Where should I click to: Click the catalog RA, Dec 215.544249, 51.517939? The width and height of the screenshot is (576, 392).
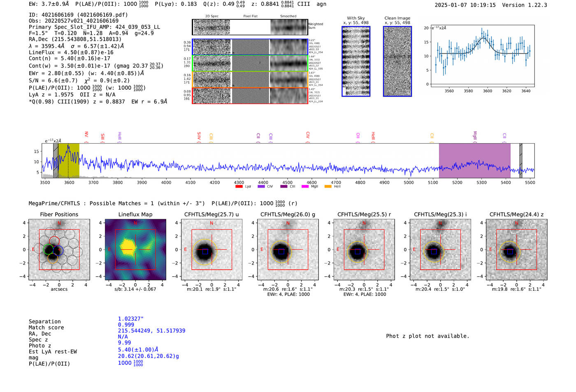pyautogui.click(x=151, y=331)
